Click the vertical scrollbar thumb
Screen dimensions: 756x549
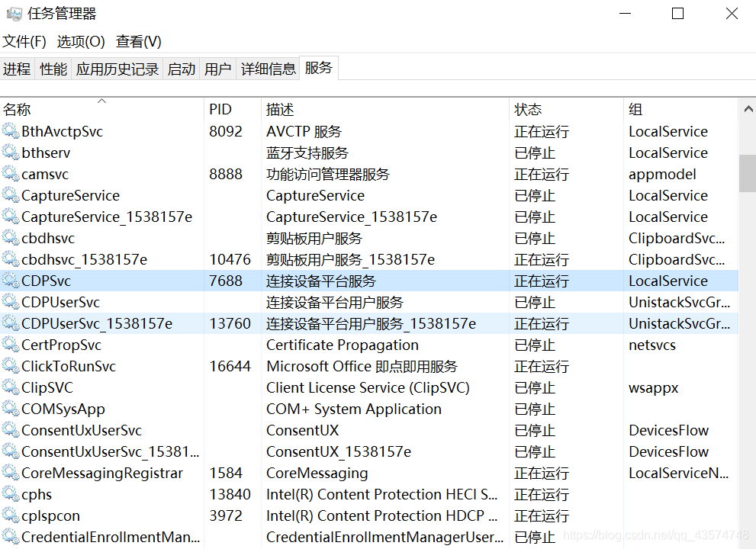748,174
